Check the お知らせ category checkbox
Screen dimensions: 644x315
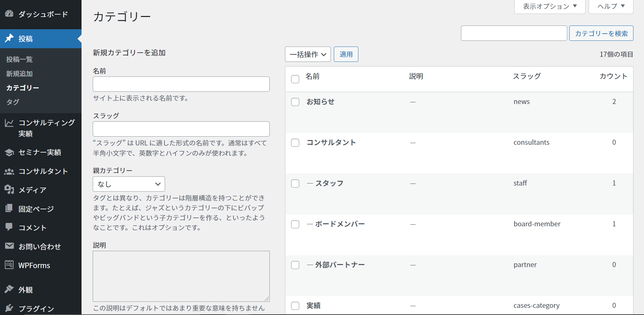(x=295, y=102)
